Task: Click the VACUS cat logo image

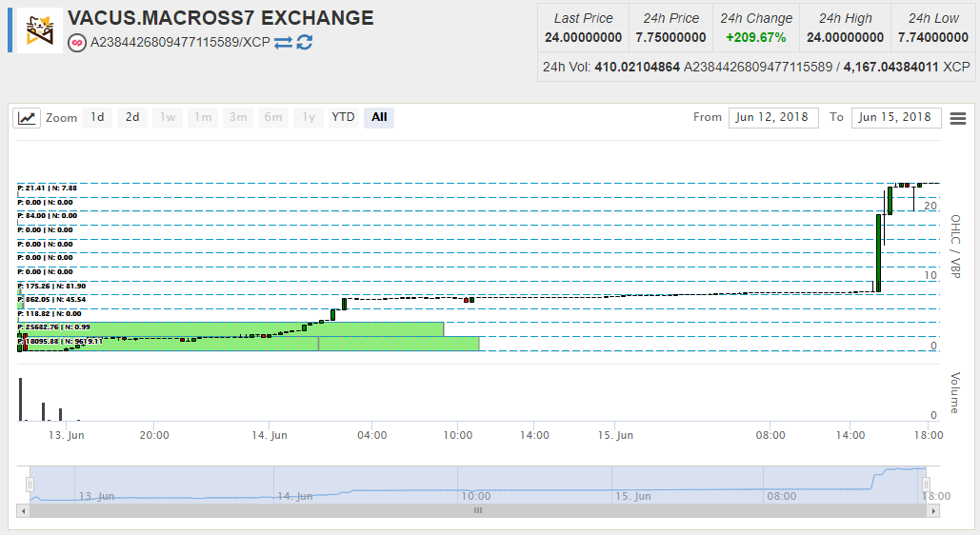Action: [x=40, y=30]
